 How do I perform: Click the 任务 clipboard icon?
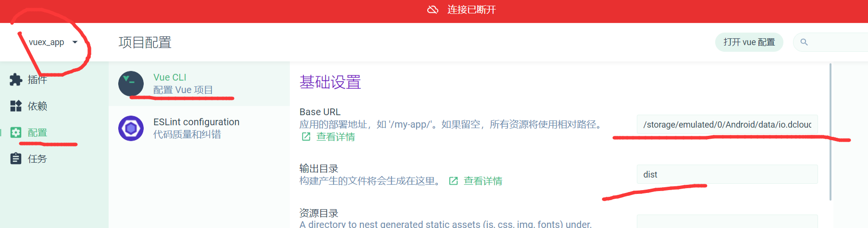(x=16, y=159)
